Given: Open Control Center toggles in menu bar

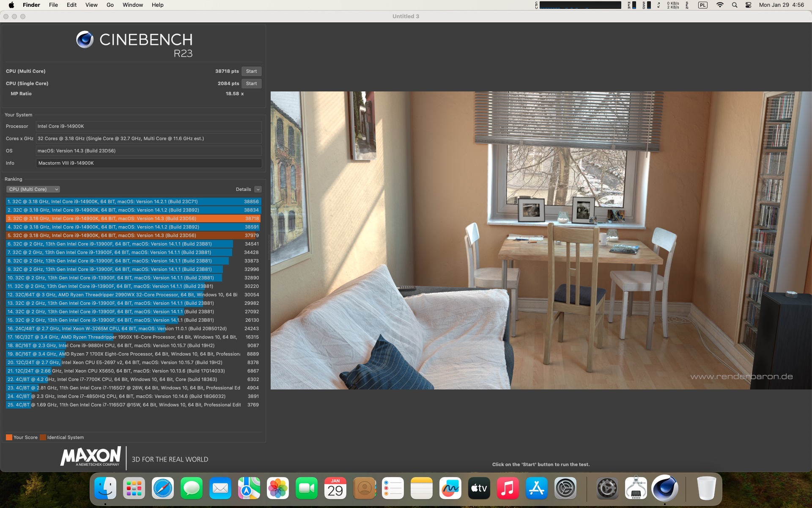Looking at the screenshot, I should click(x=748, y=5).
